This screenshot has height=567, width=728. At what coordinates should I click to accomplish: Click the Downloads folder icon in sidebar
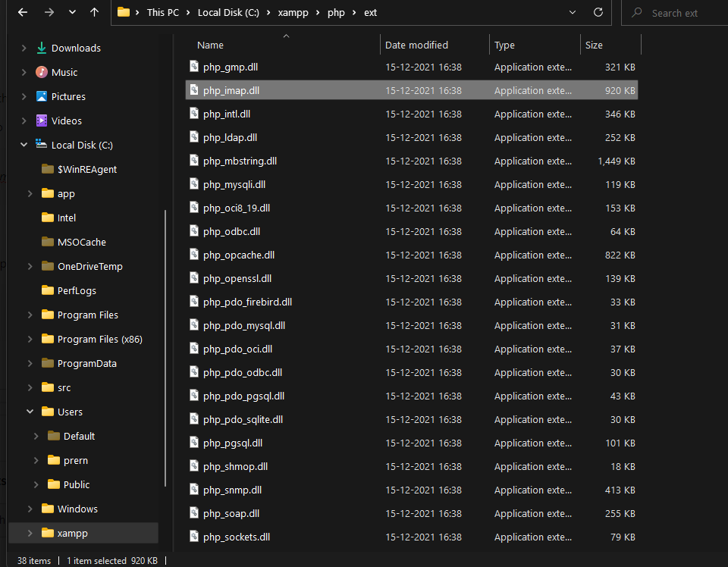42,48
